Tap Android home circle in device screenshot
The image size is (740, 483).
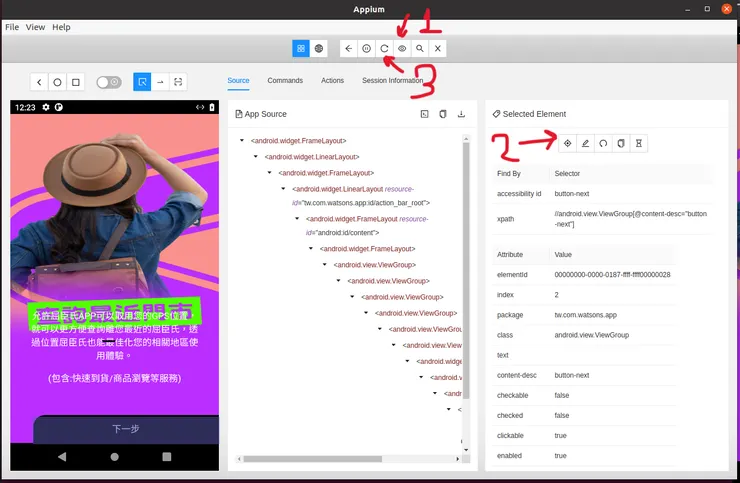tap(114, 457)
